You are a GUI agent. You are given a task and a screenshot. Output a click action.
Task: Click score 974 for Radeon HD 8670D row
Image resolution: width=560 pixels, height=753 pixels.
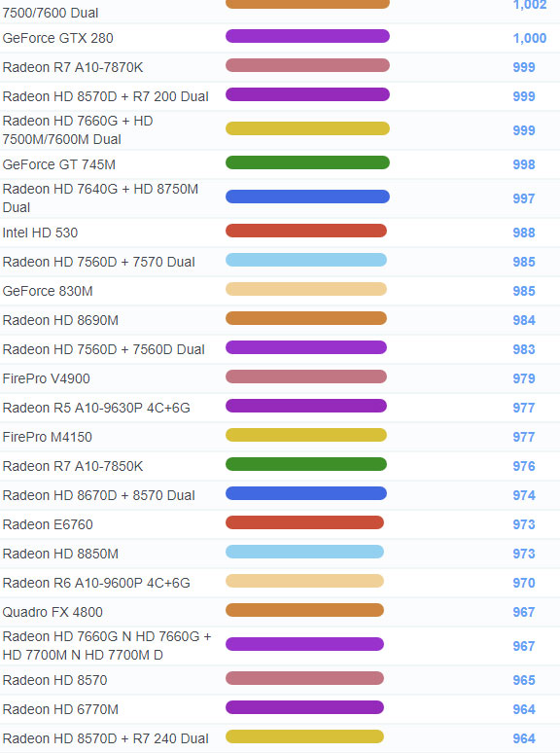[524, 495]
